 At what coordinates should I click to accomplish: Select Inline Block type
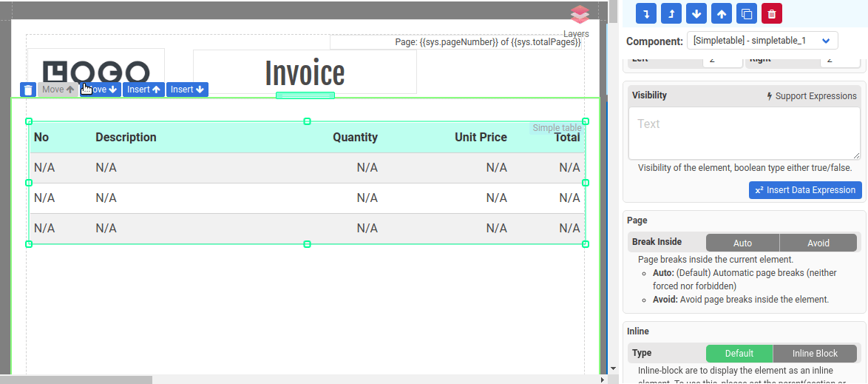[815, 354]
